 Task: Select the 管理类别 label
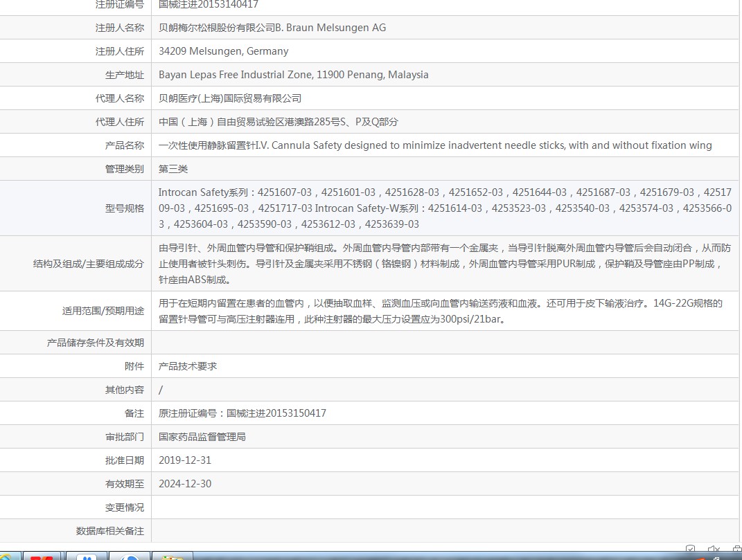(x=125, y=169)
